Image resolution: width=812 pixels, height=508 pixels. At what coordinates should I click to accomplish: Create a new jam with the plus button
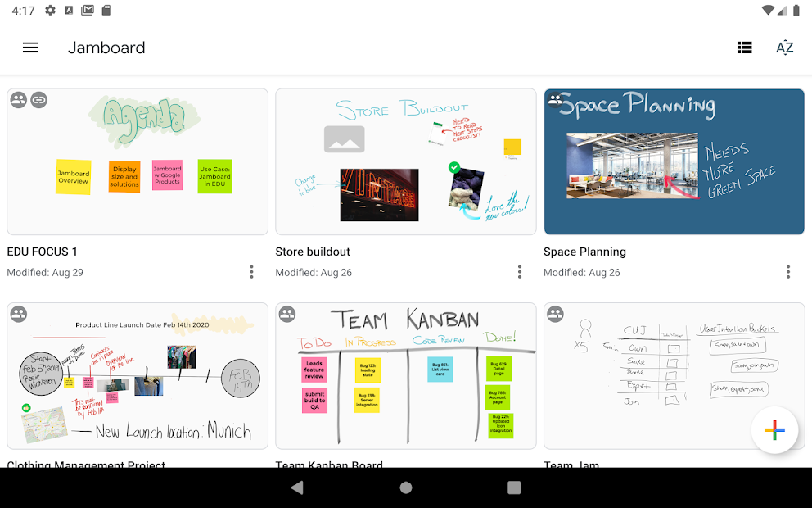[x=774, y=430]
